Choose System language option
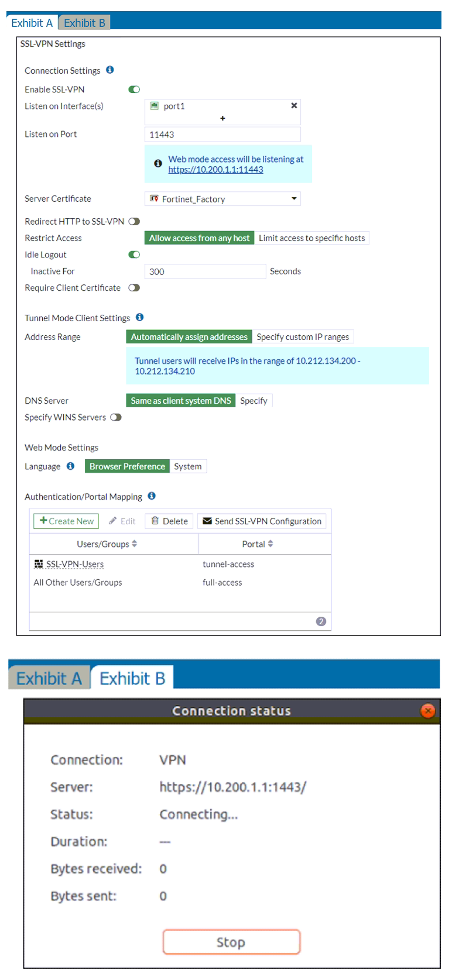The height and width of the screenshot is (980, 452). [187, 466]
